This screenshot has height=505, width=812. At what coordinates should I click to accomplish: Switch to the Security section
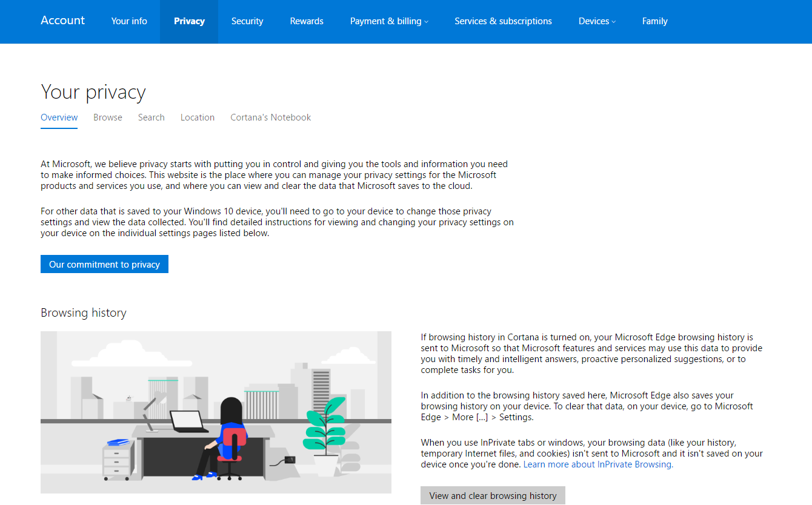click(247, 21)
